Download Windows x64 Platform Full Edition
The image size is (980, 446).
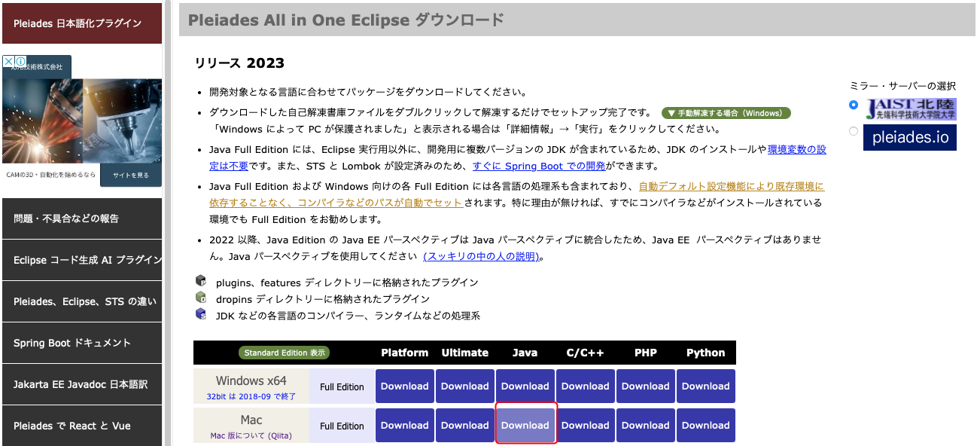pos(405,386)
